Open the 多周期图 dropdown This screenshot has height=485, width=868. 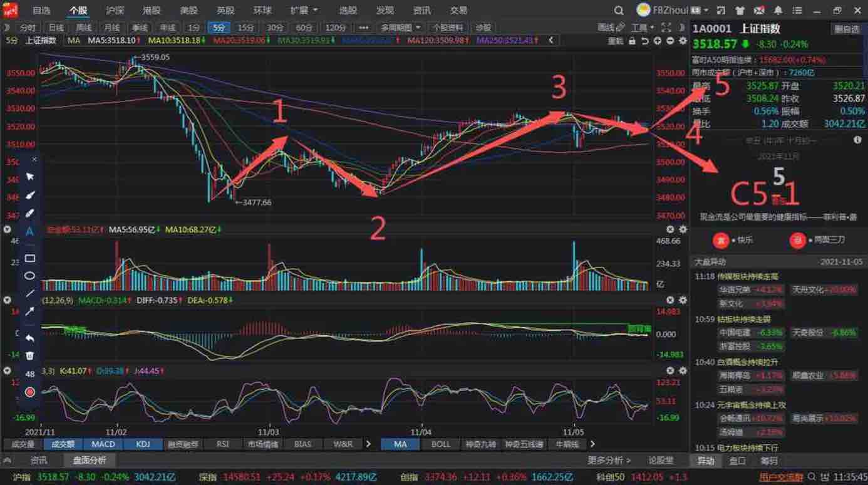(x=401, y=28)
